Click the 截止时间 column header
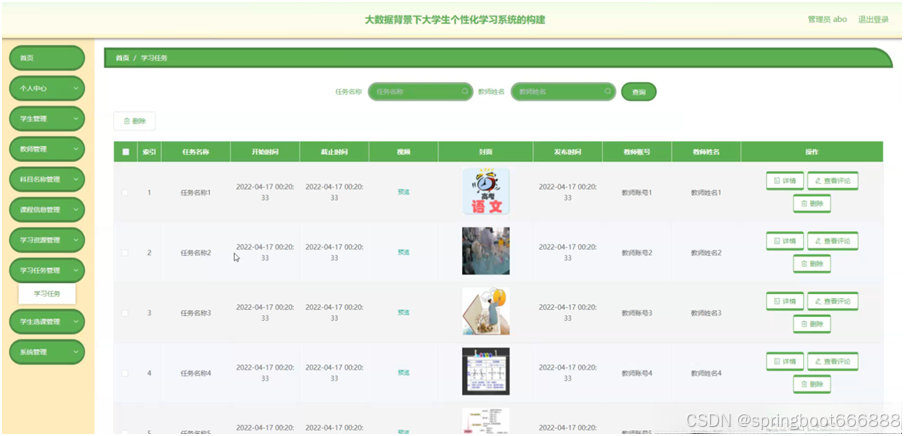904x436 pixels. [x=334, y=152]
